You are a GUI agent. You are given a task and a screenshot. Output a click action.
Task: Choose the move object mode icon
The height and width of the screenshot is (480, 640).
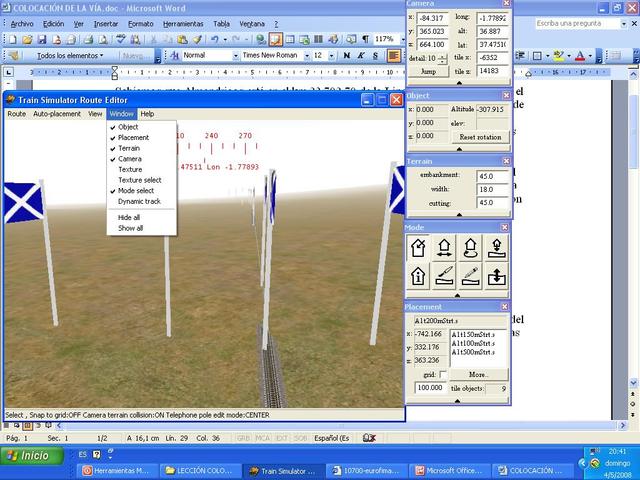click(x=445, y=247)
